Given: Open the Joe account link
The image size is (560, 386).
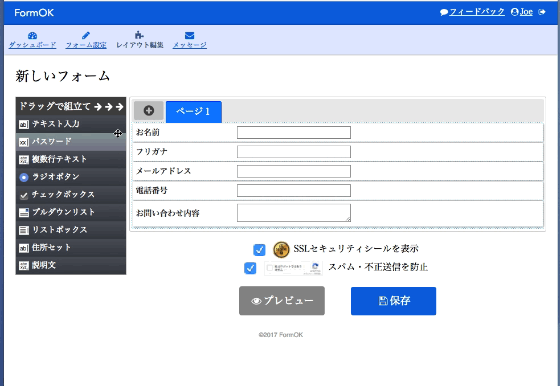Looking at the screenshot, I should coord(526,12).
